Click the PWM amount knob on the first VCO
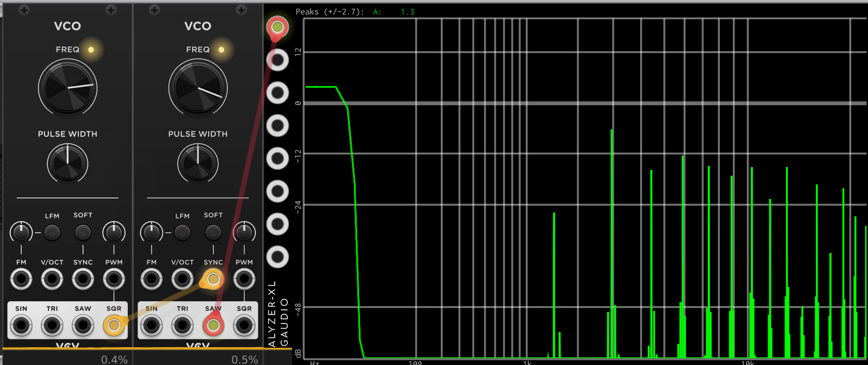Viewport: 868px width, 365px height. click(x=114, y=232)
